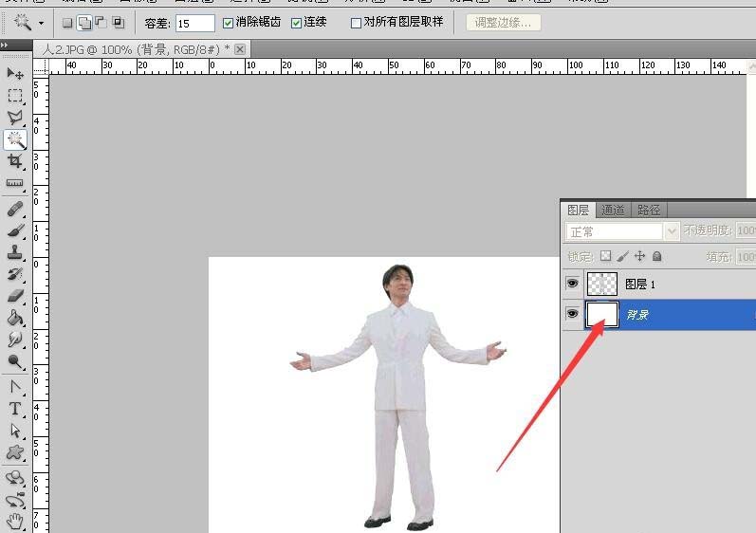This screenshot has width=756, height=533.
Task: Click the 容差 tolerance input field
Action: point(195,23)
